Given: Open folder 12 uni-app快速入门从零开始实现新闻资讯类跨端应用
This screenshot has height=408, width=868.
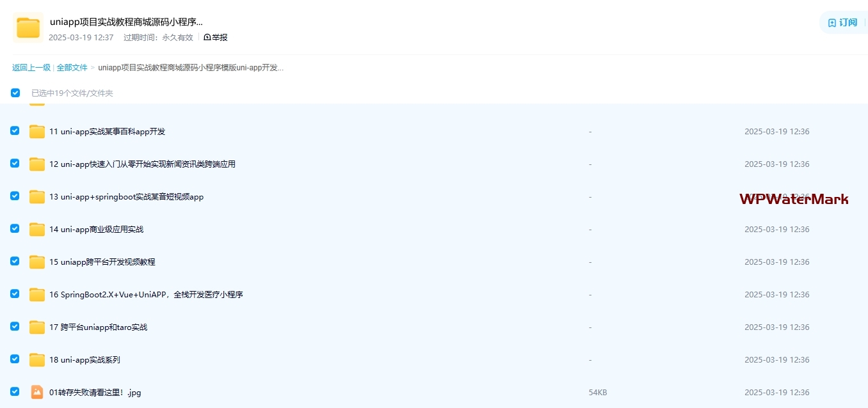Looking at the screenshot, I should (x=142, y=164).
